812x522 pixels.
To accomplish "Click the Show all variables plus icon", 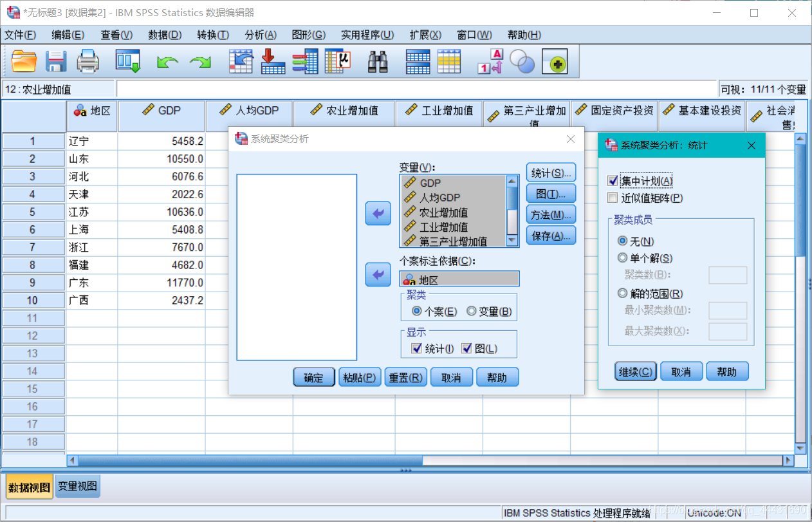I will pyautogui.click(x=554, y=62).
